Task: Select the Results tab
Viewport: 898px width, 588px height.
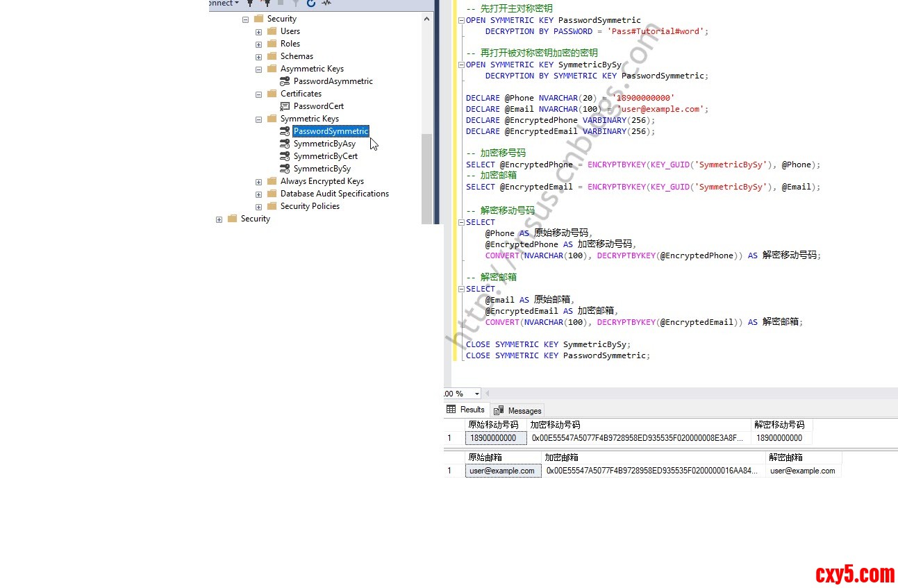Action: [466, 410]
